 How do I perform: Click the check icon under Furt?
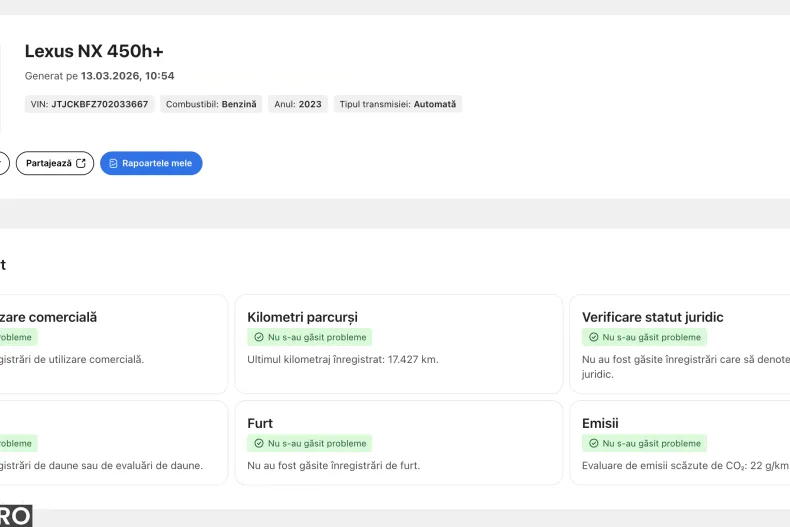tap(259, 444)
